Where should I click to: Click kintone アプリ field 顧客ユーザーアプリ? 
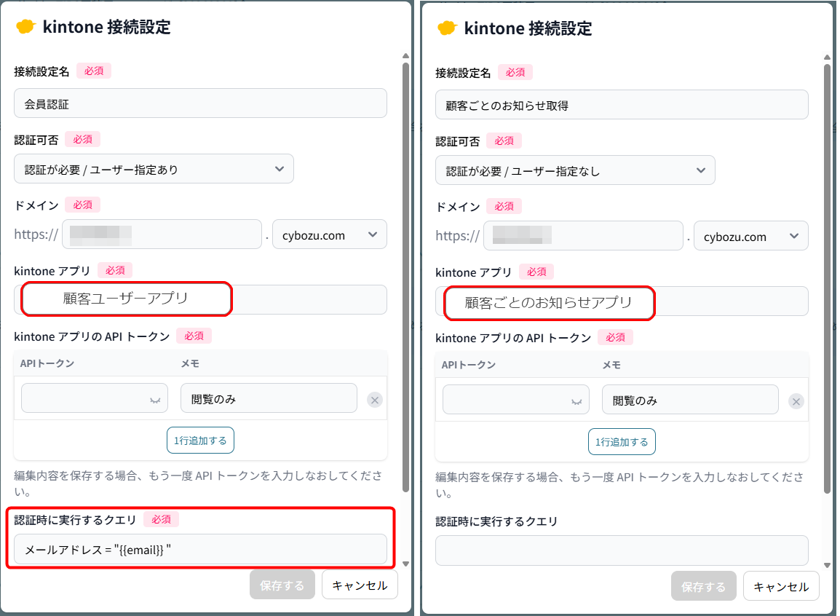tap(200, 300)
